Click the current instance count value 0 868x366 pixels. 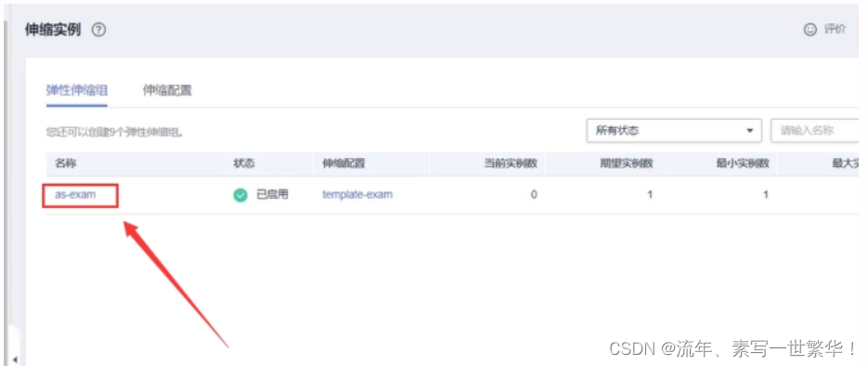[x=534, y=195]
